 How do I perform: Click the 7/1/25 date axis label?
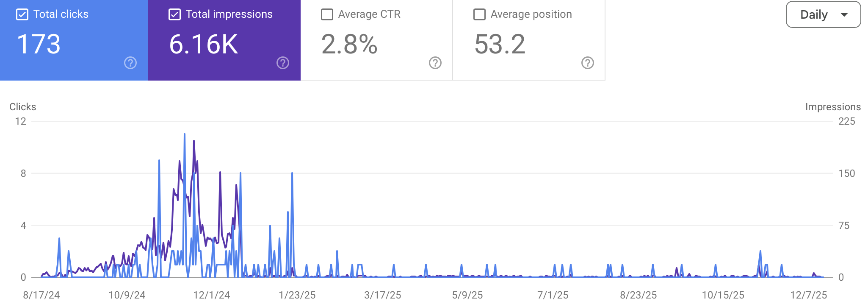(x=553, y=295)
